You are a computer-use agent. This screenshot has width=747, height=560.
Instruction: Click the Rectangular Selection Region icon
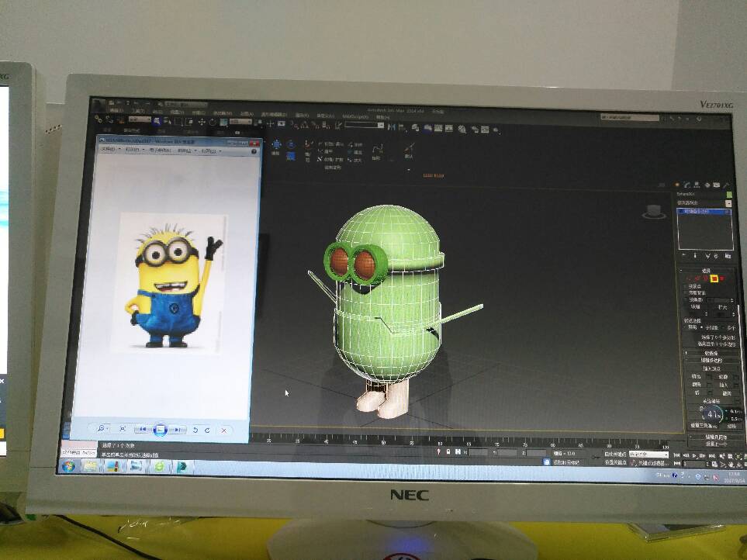pyautogui.click(x=177, y=122)
